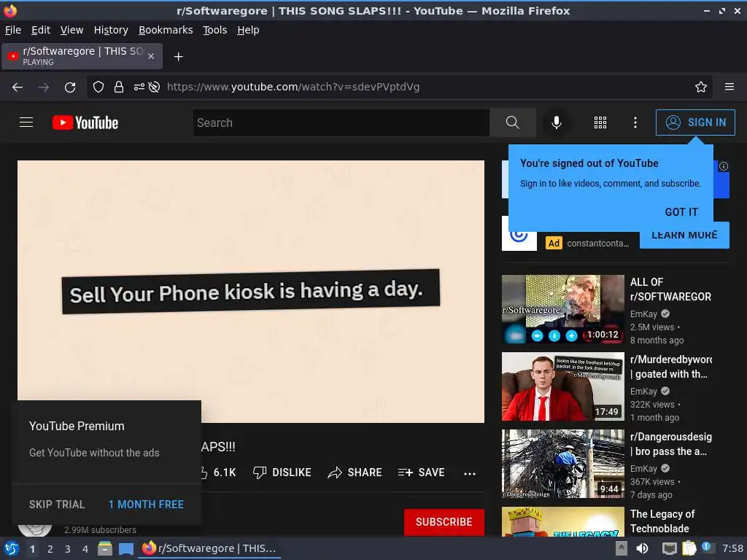Open the YouTube guide hamburger menu
747x560 pixels.
click(26, 122)
